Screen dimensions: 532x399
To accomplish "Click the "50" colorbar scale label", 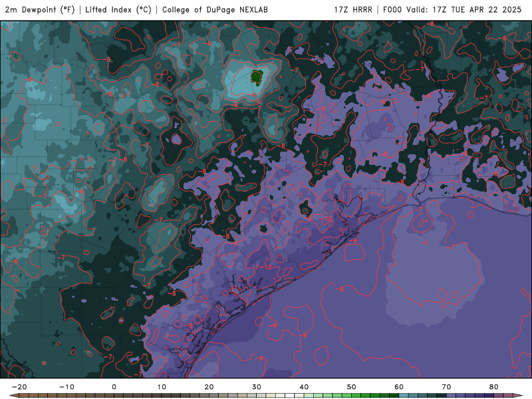I will [352, 387].
